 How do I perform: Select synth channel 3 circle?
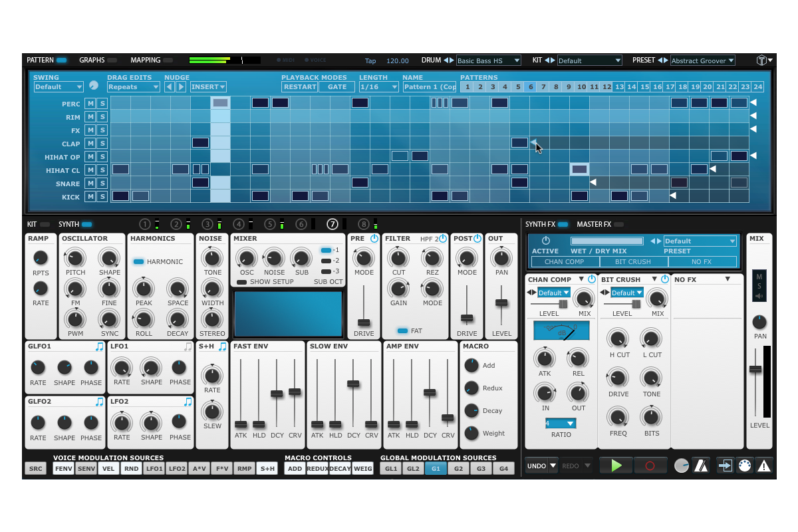pyautogui.click(x=207, y=224)
